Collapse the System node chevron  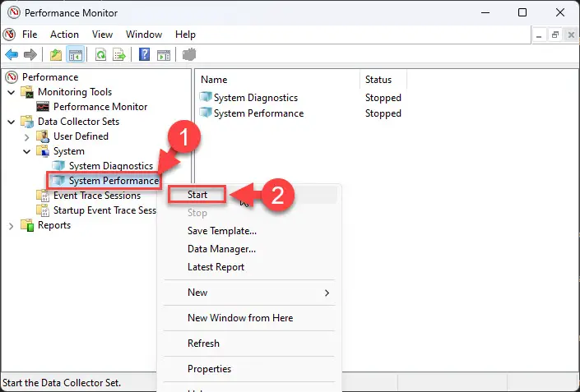[27, 151]
